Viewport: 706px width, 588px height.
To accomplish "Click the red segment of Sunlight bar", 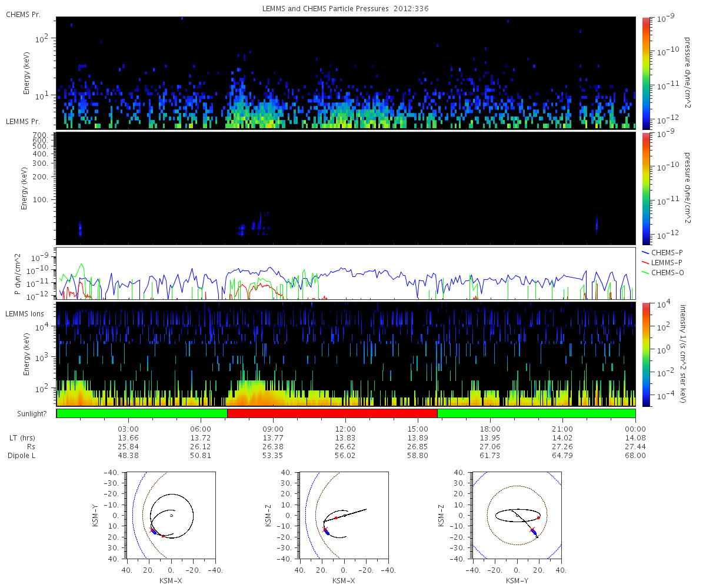I will coord(332,413).
